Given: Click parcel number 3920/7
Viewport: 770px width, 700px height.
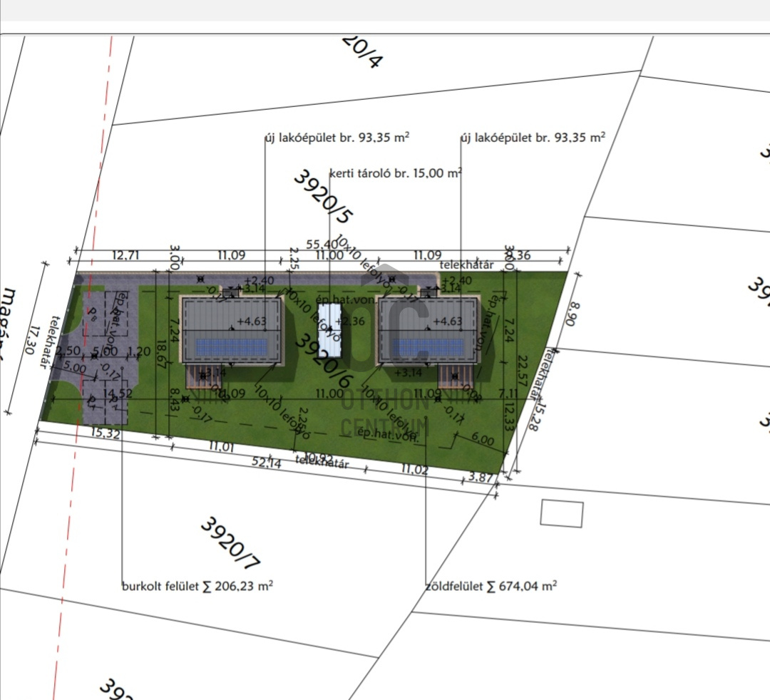Looking at the screenshot, I should [x=229, y=543].
